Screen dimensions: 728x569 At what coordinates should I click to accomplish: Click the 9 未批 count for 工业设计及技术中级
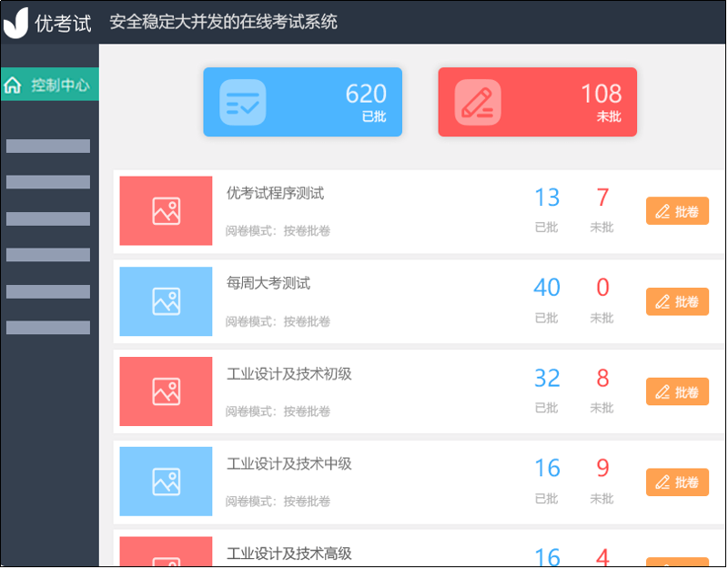[602, 468]
